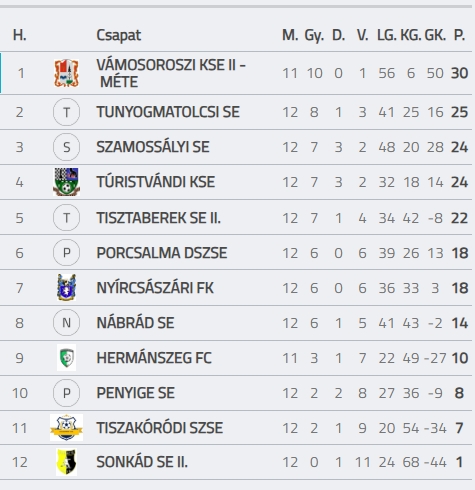Click the Tiszakóródi SZSE yellow ribbon crest
This screenshot has height=490, width=475.
point(66,428)
